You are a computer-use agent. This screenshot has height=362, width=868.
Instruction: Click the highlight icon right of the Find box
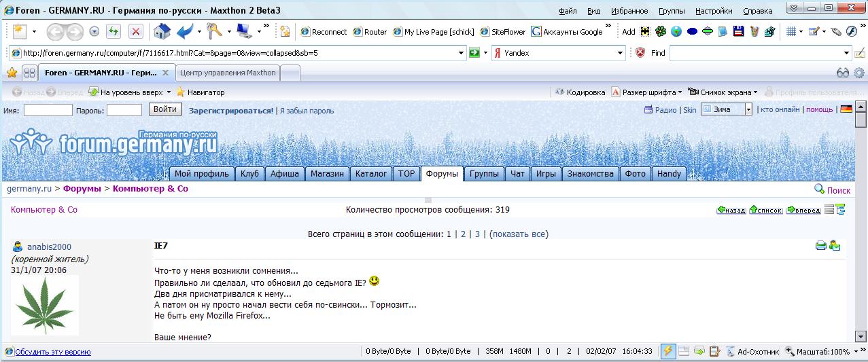coord(860,53)
